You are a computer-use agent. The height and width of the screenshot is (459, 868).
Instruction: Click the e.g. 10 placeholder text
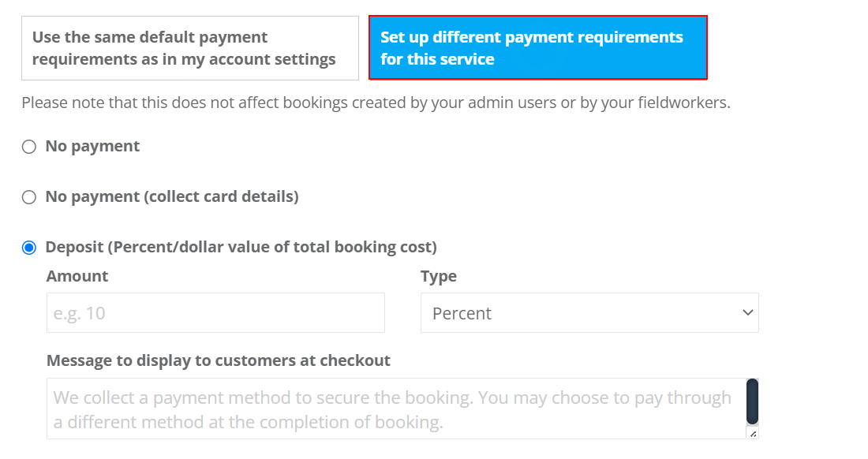79,314
